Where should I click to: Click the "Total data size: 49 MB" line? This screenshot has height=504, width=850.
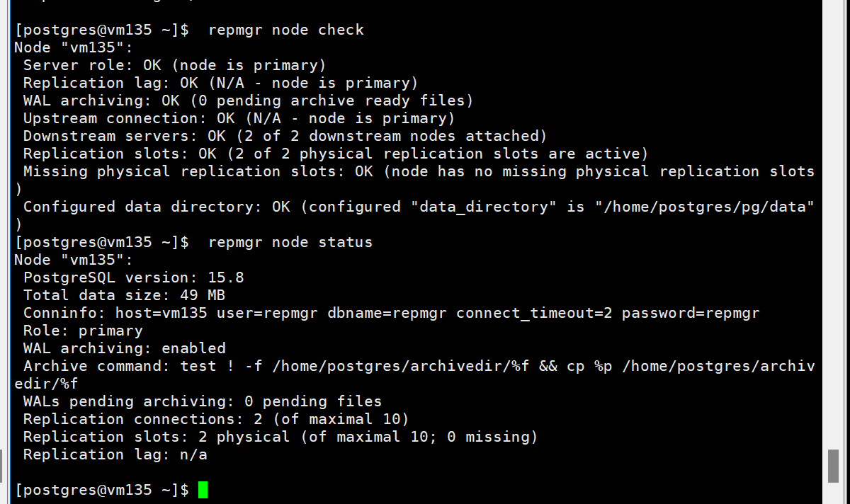pos(124,295)
